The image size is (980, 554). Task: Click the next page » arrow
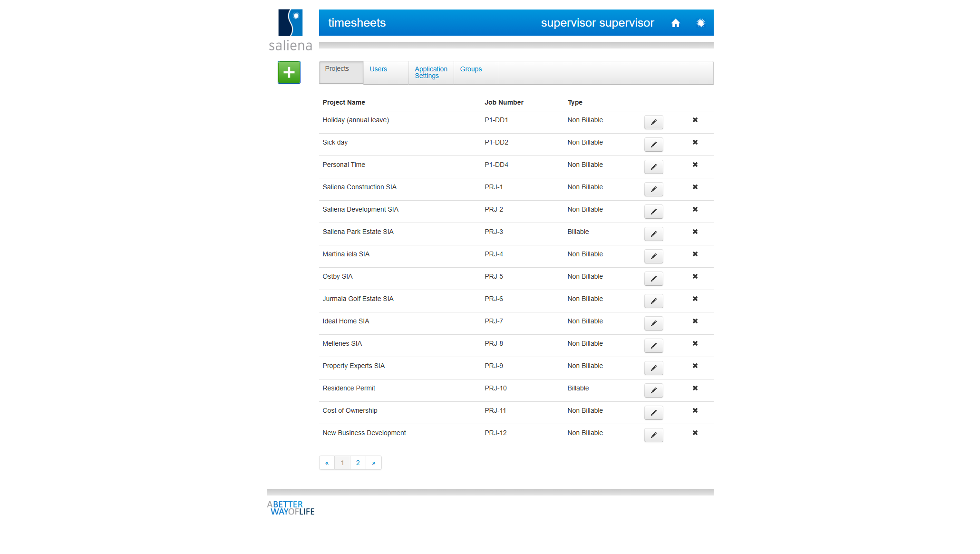click(x=374, y=463)
